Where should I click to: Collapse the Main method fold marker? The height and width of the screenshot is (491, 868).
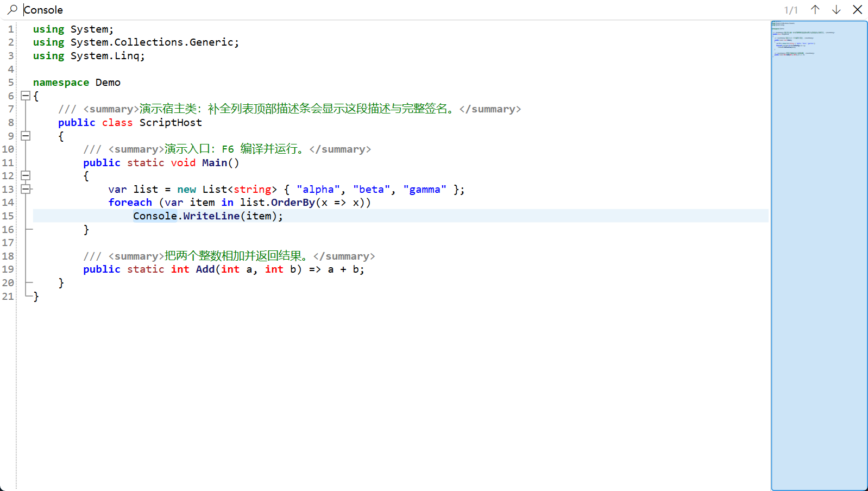coord(26,175)
